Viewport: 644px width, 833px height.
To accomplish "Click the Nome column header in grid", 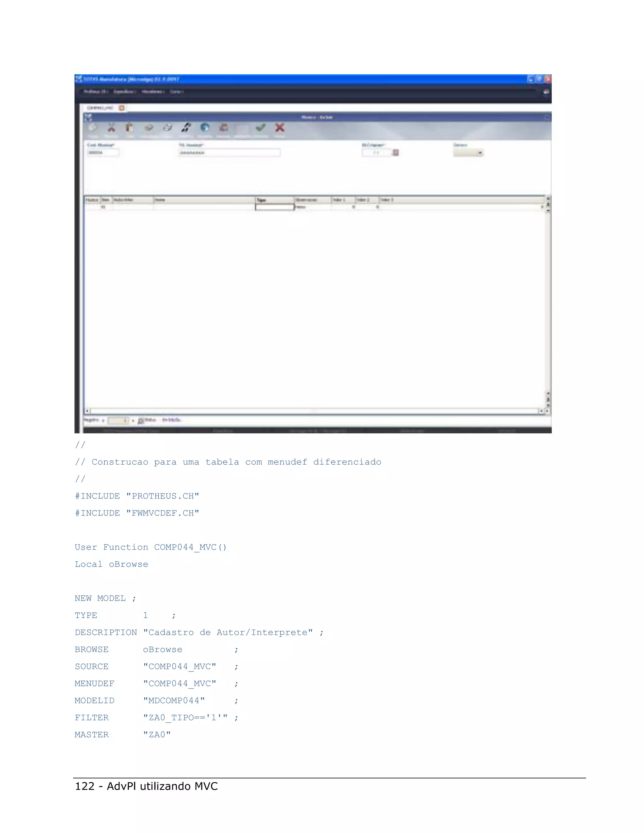I will click(204, 200).
